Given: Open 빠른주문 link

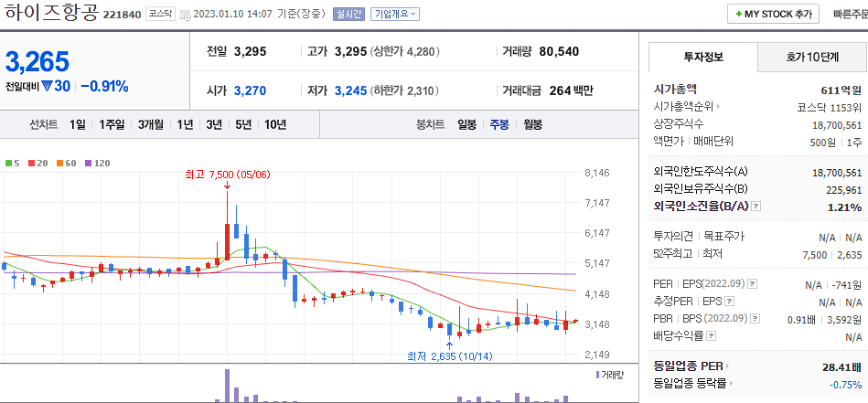Looking at the screenshot, I should 851,15.
